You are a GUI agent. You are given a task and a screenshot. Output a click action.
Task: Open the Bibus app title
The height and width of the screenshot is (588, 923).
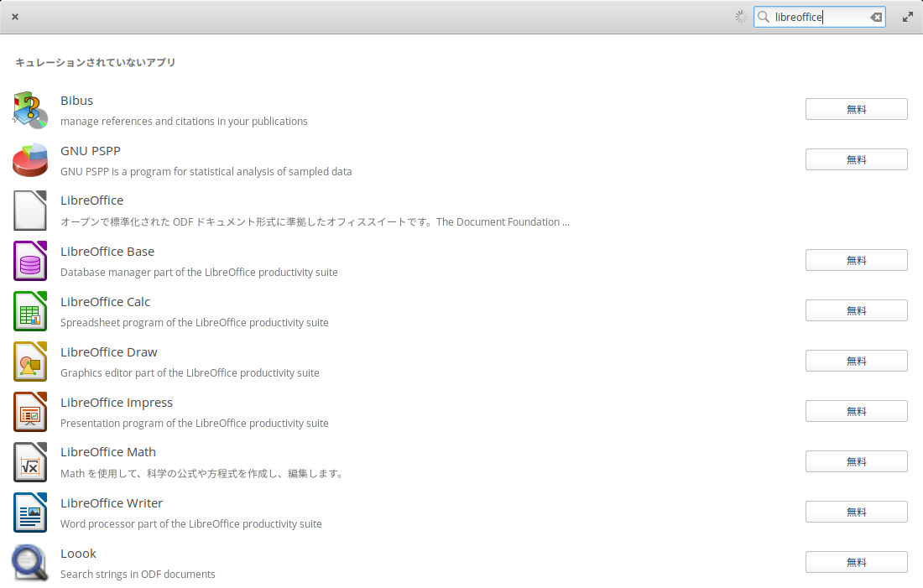click(76, 101)
